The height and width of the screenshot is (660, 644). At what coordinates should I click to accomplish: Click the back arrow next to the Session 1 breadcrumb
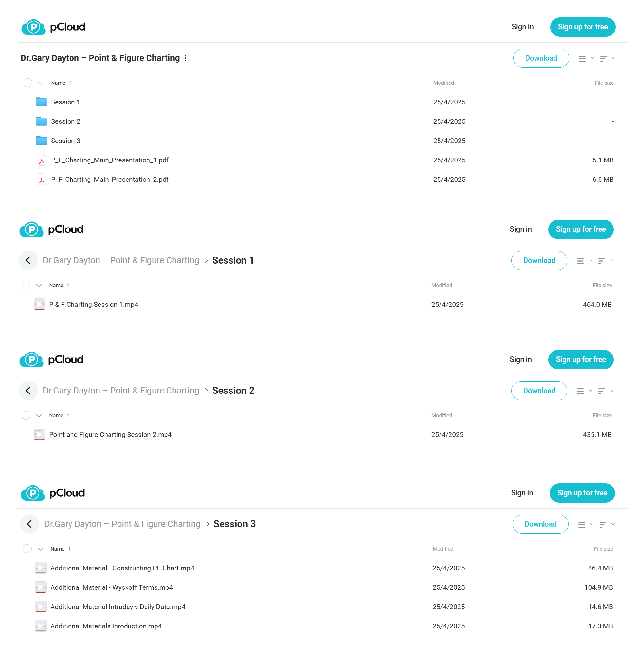28,260
